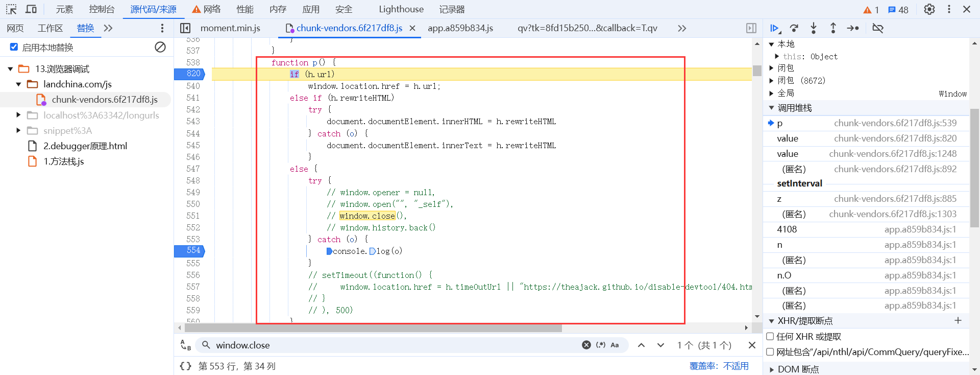Switch to the app.a859b834.js editor tab
980x375 pixels.
[460, 28]
